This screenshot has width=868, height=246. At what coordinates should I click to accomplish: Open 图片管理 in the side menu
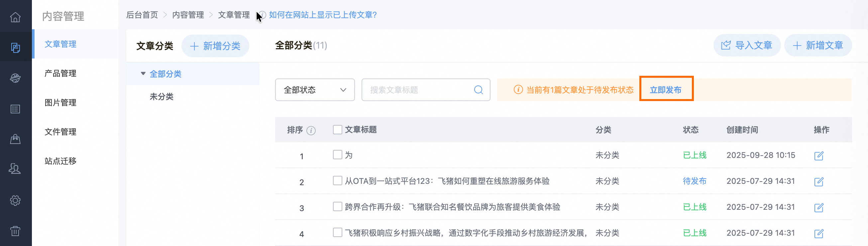click(61, 102)
